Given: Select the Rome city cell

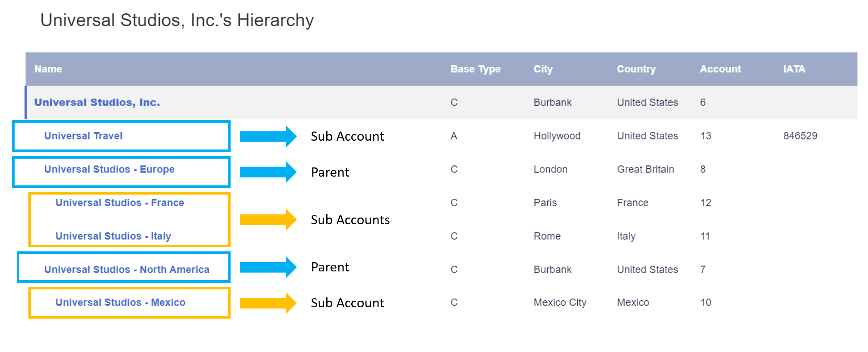Looking at the screenshot, I should pyautogui.click(x=547, y=236).
